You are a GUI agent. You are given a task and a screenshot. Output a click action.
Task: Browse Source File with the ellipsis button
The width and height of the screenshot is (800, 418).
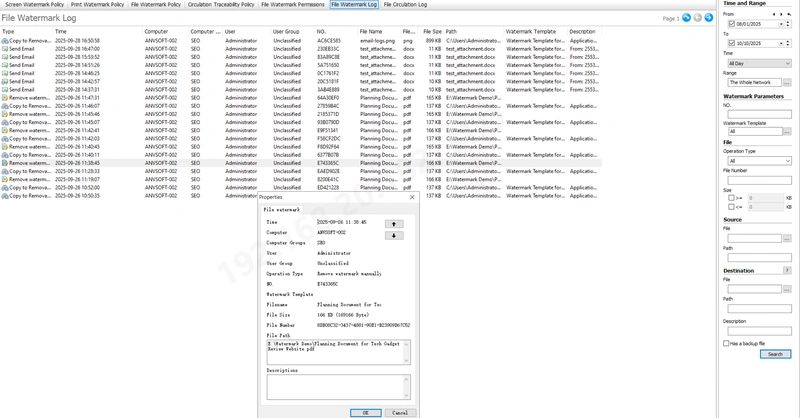[x=787, y=238]
